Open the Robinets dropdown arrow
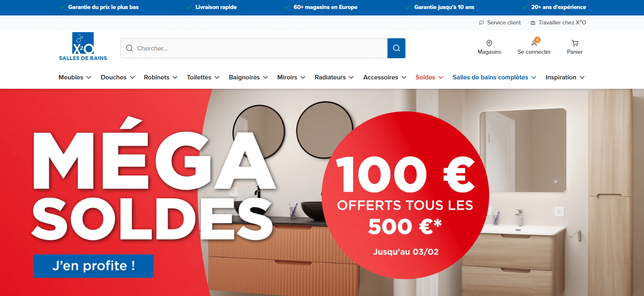 pyautogui.click(x=175, y=77)
